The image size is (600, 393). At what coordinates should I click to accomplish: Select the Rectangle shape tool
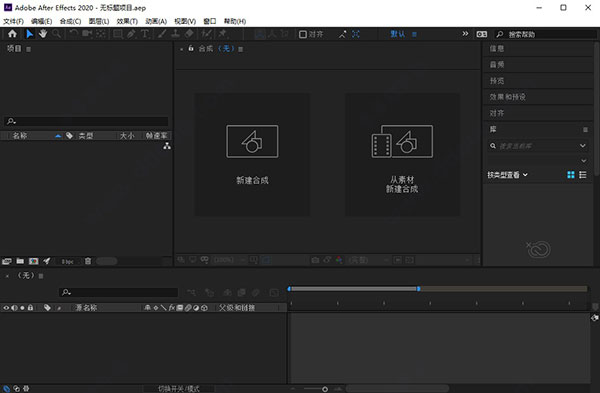(118, 34)
